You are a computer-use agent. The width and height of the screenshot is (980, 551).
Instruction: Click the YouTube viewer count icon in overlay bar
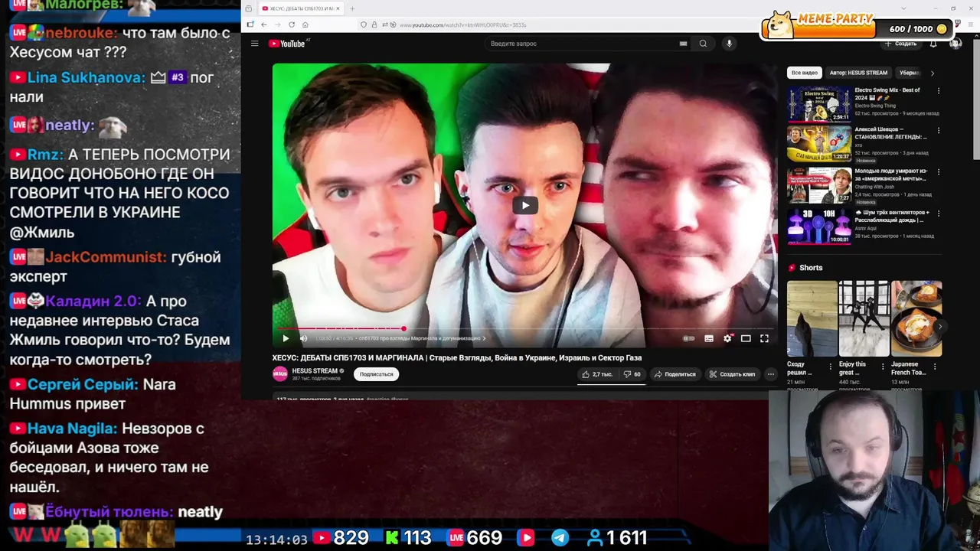click(x=322, y=538)
